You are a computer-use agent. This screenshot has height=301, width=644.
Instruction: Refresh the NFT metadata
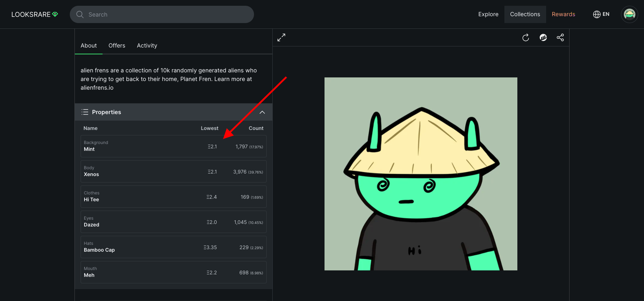click(x=526, y=37)
